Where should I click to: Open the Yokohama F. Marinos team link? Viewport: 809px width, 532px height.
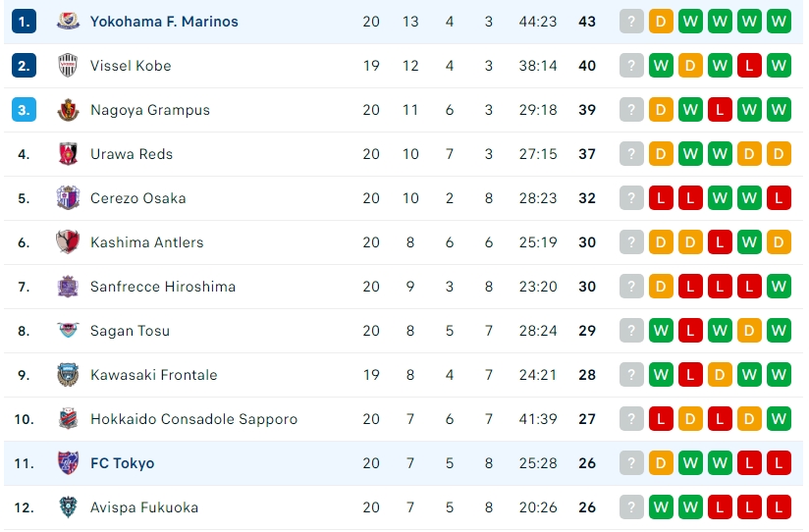pyautogui.click(x=164, y=22)
